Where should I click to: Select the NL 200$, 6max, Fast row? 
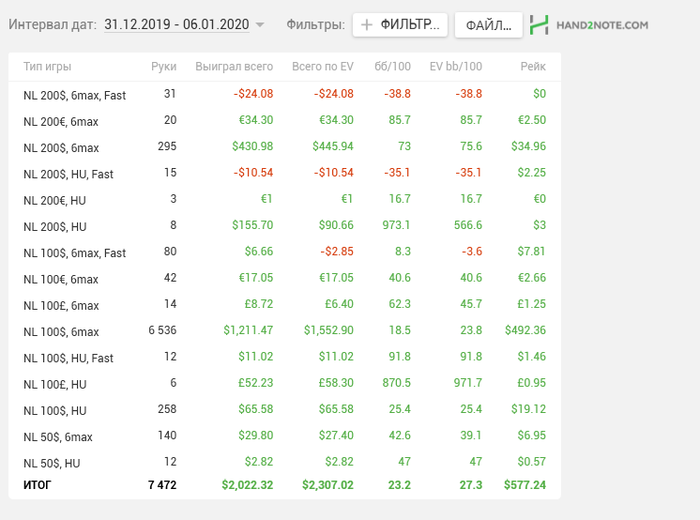(x=284, y=94)
